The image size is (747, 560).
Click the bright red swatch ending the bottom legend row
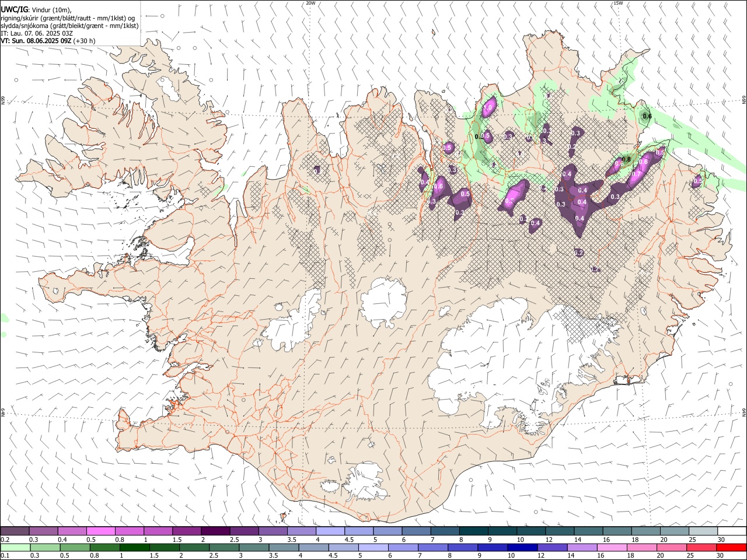coord(731,548)
